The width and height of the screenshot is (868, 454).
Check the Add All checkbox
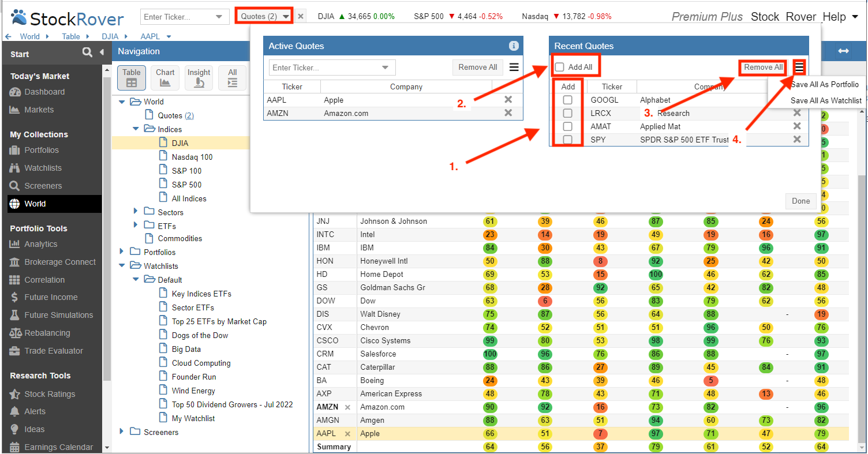click(559, 67)
